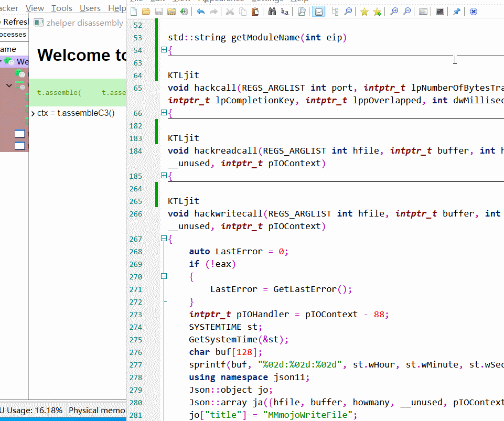Click the Refresh toolbar button
The image size is (504, 421).
[14, 22]
